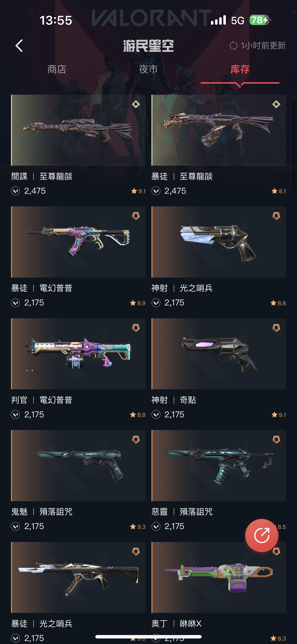Tap the tier diamond icon on 間諜 至尊龍燄
The image size is (297, 644).
coord(136,104)
